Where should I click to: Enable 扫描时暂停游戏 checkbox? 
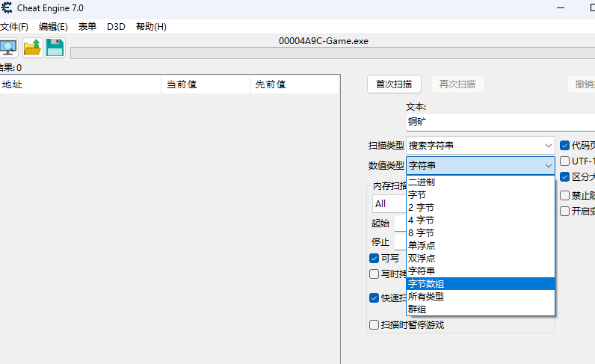click(x=374, y=325)
